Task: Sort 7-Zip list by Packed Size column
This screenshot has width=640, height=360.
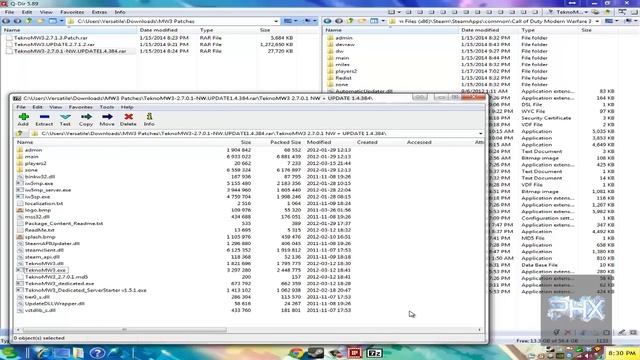Action: [x=285, y=142]
